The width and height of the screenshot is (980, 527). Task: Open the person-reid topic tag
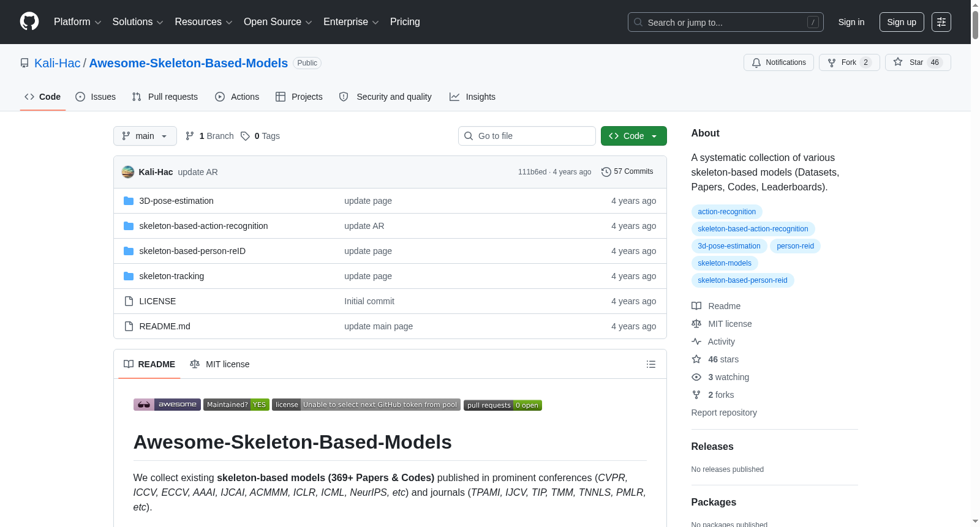coord(795,246)
